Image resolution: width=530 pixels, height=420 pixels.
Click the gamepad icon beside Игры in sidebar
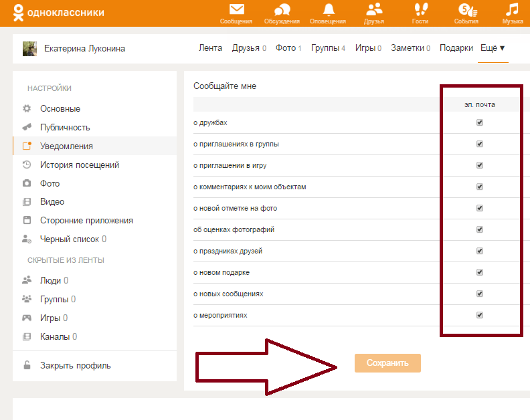tap(27, 318)
